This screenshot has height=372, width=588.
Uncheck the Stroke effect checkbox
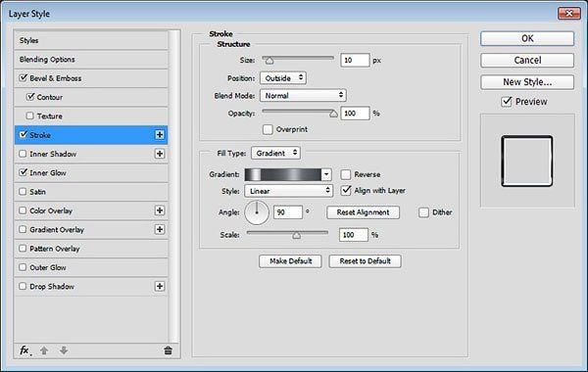pos(24,135)
